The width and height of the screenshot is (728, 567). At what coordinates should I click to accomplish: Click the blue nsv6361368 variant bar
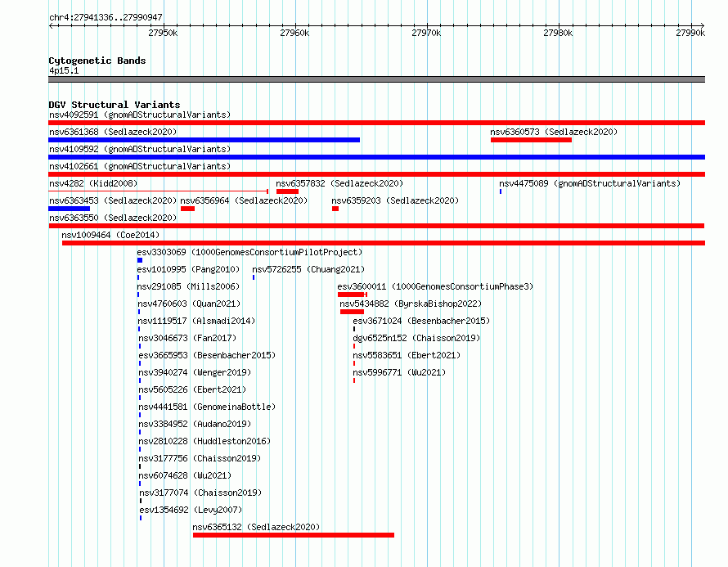pos(204,140)
